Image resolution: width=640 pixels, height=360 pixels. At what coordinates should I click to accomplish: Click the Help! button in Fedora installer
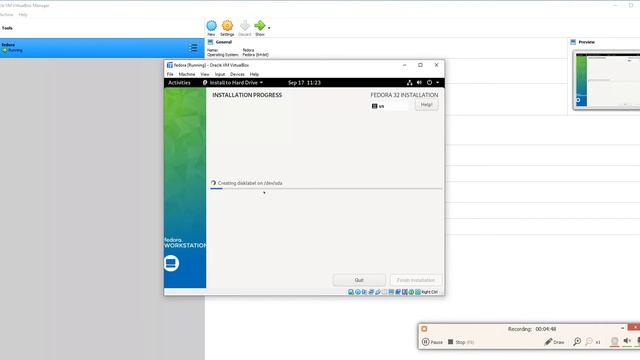coord(427,105)
